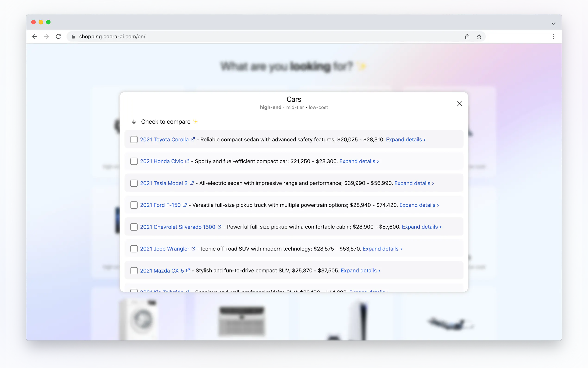Viewport: 588px width, 368px height.
Task: Open external link icon beside Toyota Corolla
Action: (x=193, y=140)
